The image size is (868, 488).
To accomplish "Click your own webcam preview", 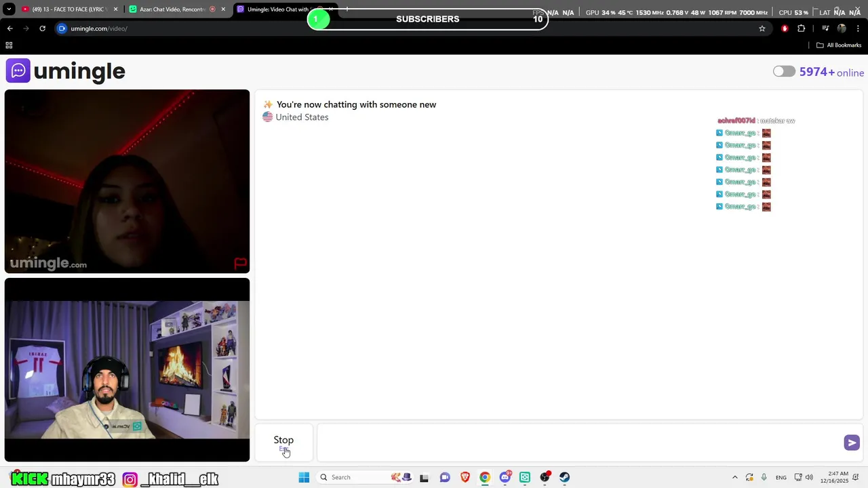I will tap(127, 369).
